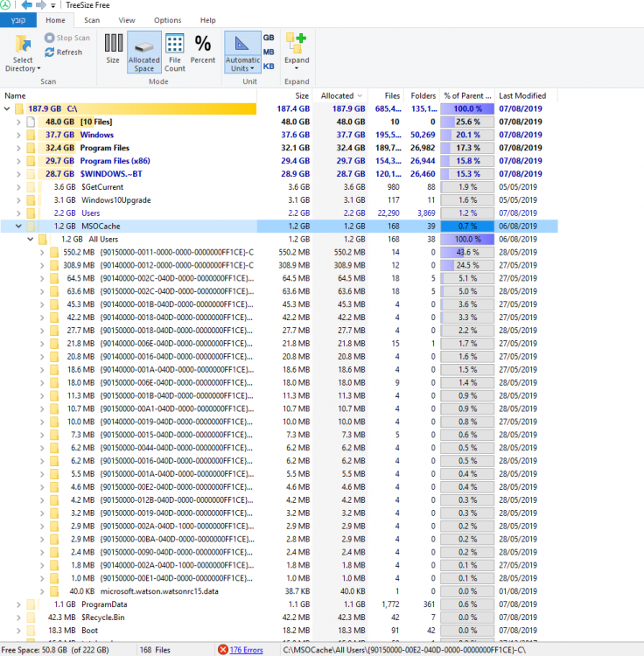Select Automatic Units
644x656 pixels.
pyautogui.click(x=242, y=52)
